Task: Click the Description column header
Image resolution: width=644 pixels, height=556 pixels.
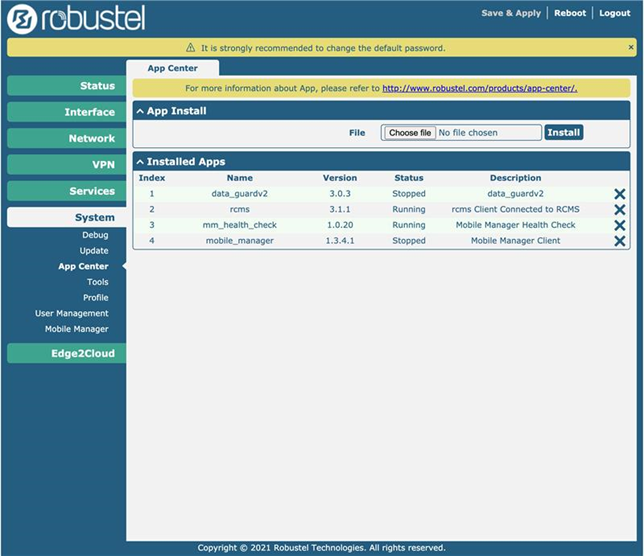Action: coord(515,178)
